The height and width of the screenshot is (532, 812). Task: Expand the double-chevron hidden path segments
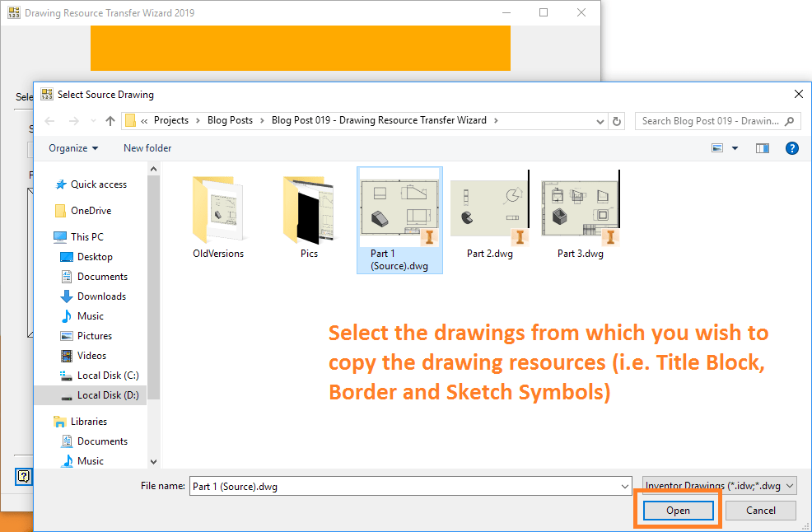[144, 121]
